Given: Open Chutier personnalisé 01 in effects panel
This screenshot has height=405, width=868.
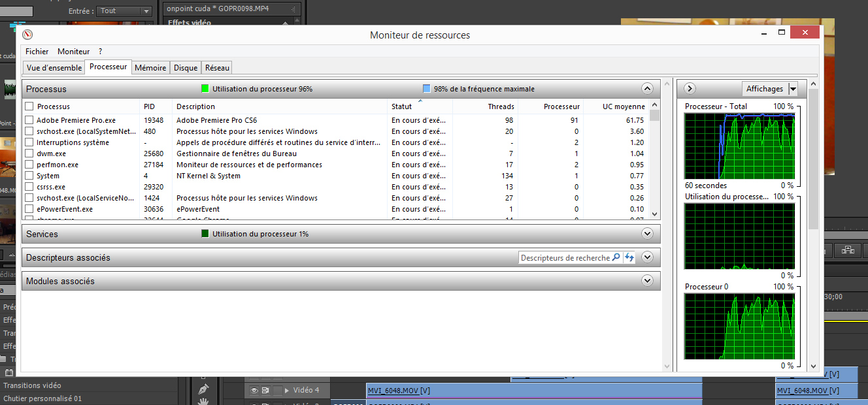Looking at the screenshot, I should (x=42, y=398).
